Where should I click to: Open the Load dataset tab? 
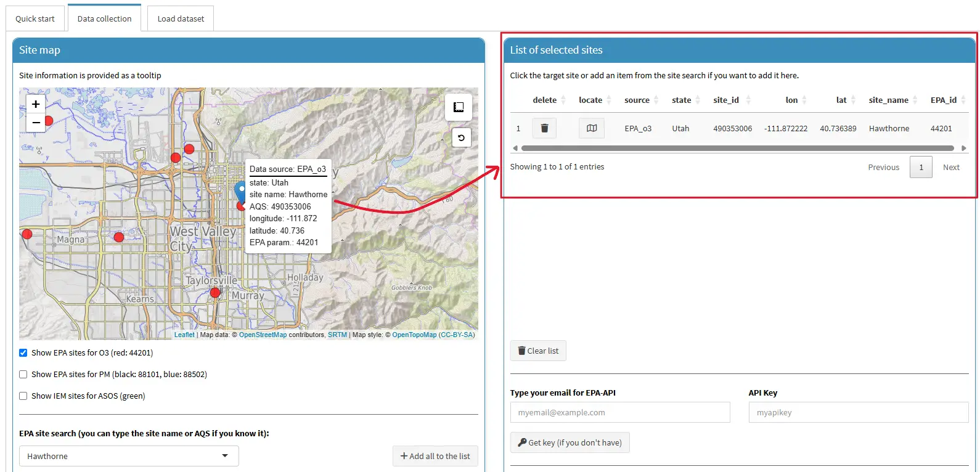181,18
